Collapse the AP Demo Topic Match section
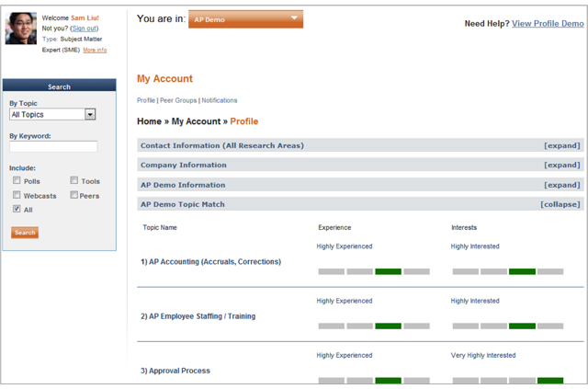588x389 pixels. tap(560, 204)
